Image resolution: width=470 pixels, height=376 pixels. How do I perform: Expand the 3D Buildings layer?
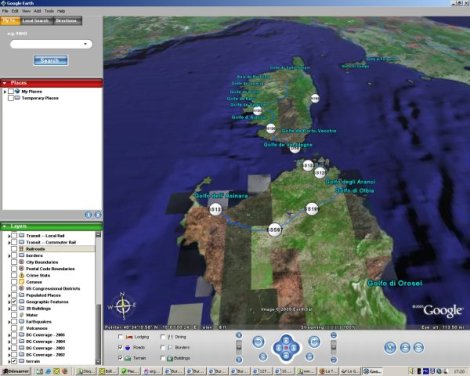point(9,309)
